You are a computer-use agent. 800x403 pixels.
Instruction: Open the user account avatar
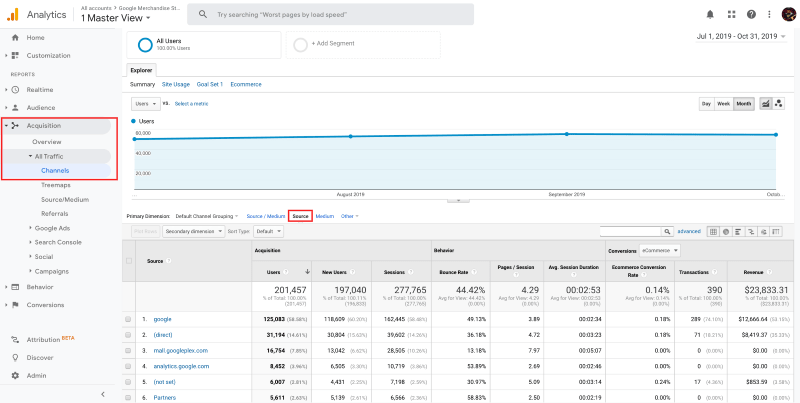[x=789, y=14]
